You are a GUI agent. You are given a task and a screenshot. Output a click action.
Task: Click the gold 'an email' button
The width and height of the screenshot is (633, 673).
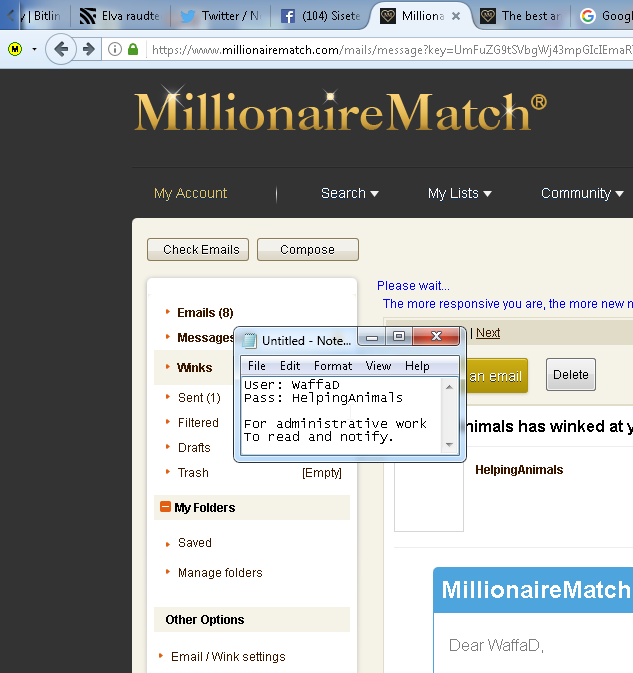click(x=496, y=376)
